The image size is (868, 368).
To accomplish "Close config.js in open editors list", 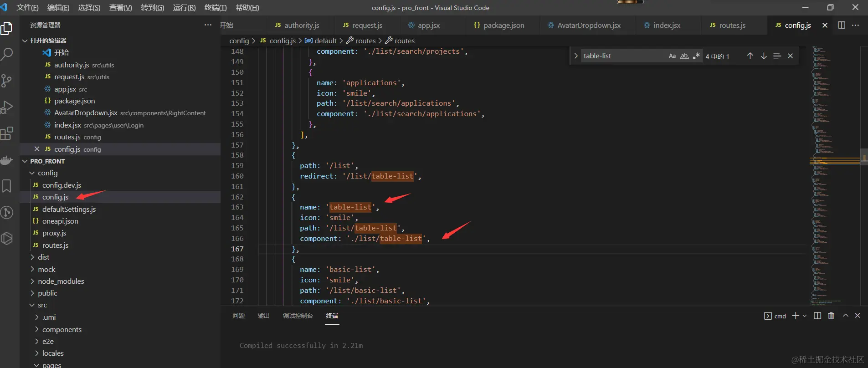I will pos(37,149).
